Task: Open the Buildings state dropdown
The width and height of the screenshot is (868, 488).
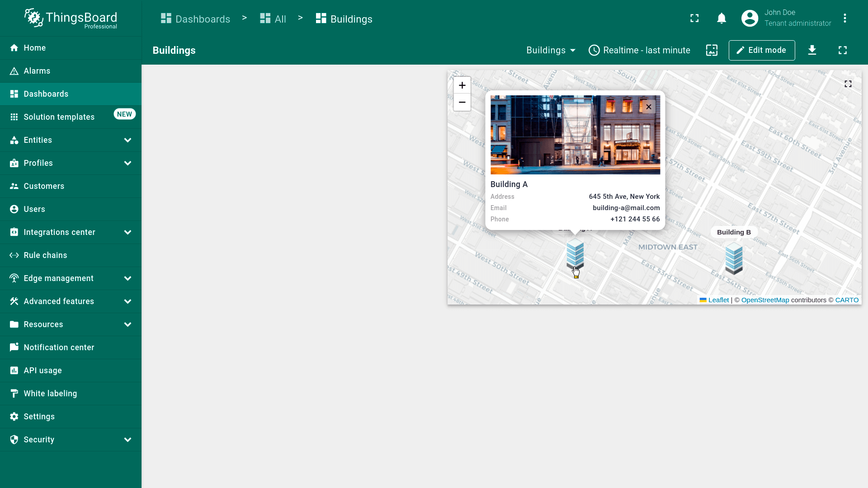Action: coord(551,50)
